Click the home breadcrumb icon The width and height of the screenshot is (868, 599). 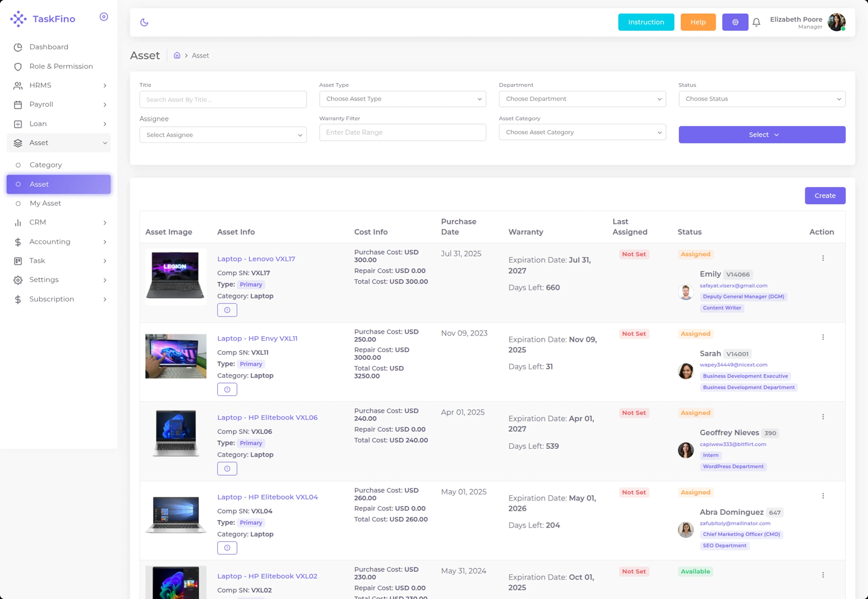(x=177, y=56)
